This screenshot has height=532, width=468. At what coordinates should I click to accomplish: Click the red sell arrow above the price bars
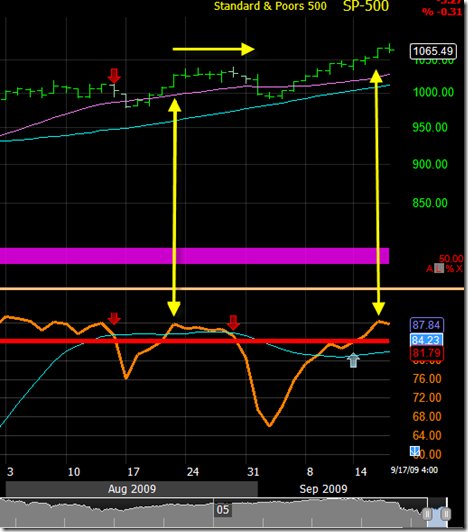click(x=114, y=76)
